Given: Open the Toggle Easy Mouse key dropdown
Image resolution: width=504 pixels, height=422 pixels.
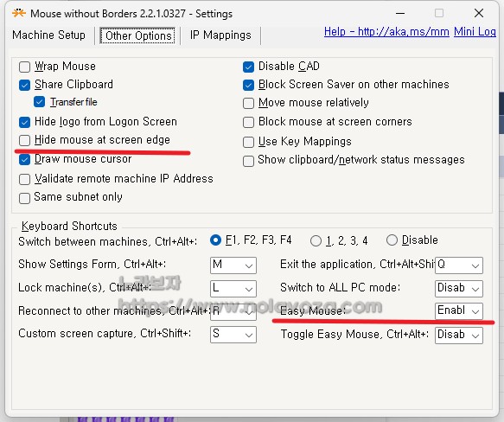Looking at the screenshot, I should pyautogui.click(x=459, y=336).
